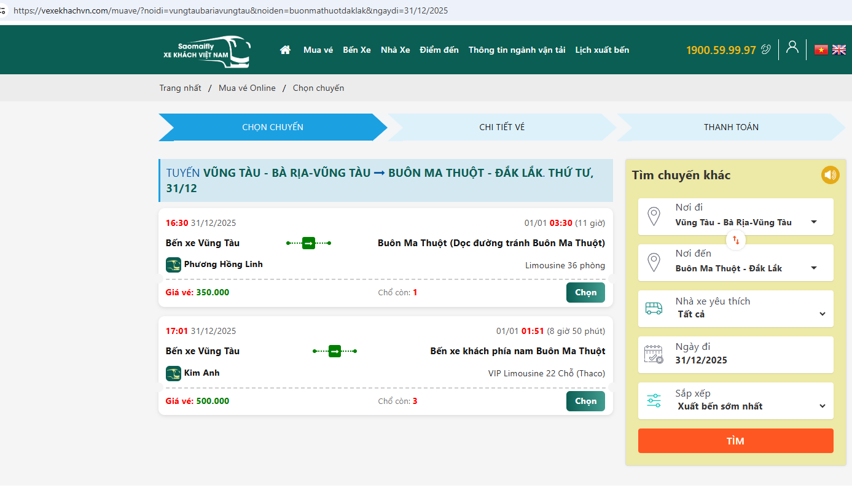
Task: Choose the 16:30 Phương Hồng Linh trip
Action: [585, 293]
